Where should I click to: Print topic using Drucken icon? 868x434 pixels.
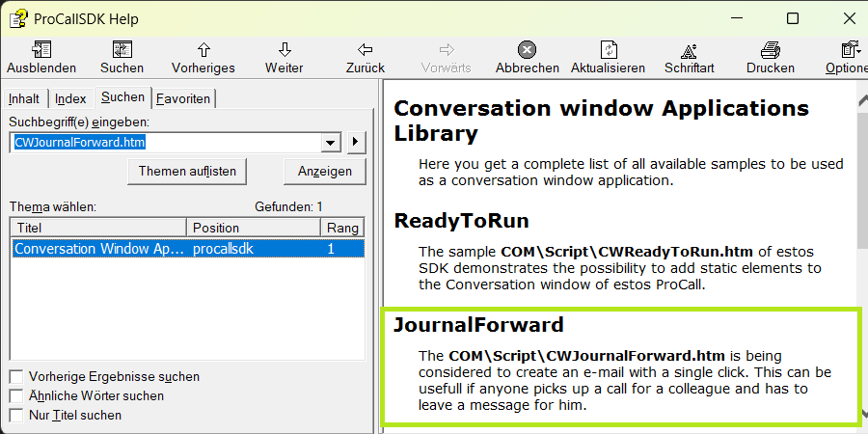pyautogui.click(x=770, y=50)
